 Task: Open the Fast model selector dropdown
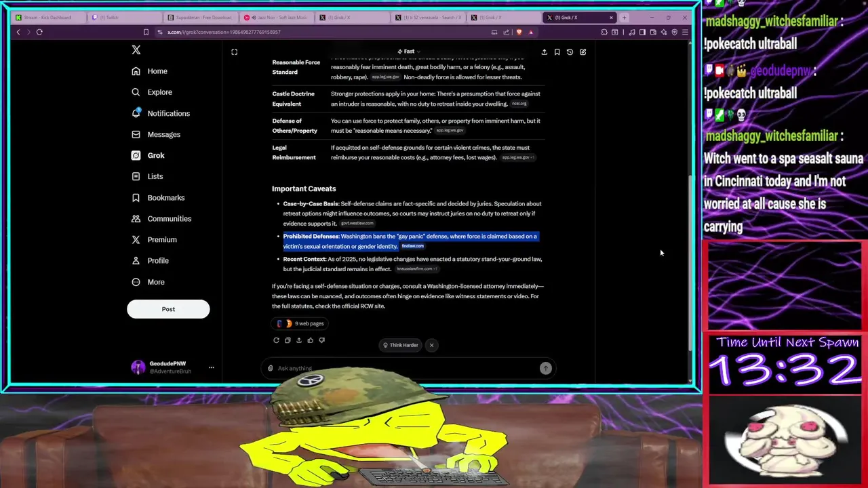pyautogui.click(x=409, y=52)
